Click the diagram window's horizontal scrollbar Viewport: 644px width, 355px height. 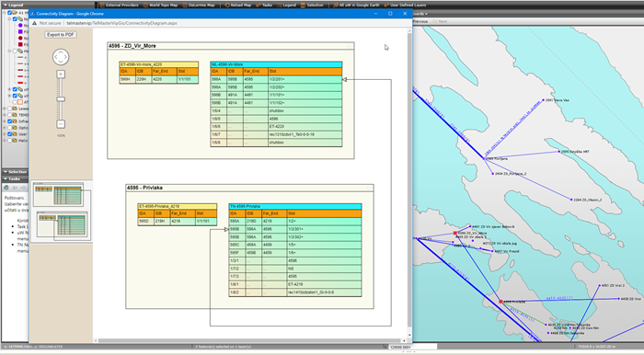(x=249, y=340)
